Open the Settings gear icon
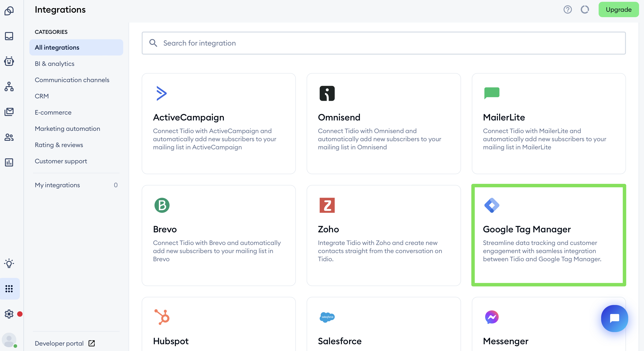The height and width of the screenshot is (351, 644). [x=9, y=314]
